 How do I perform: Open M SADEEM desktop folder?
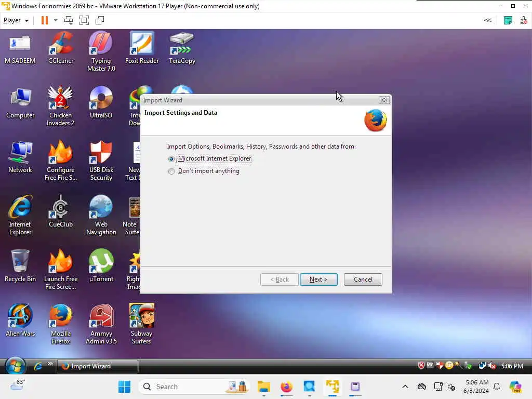click(20, 49)
